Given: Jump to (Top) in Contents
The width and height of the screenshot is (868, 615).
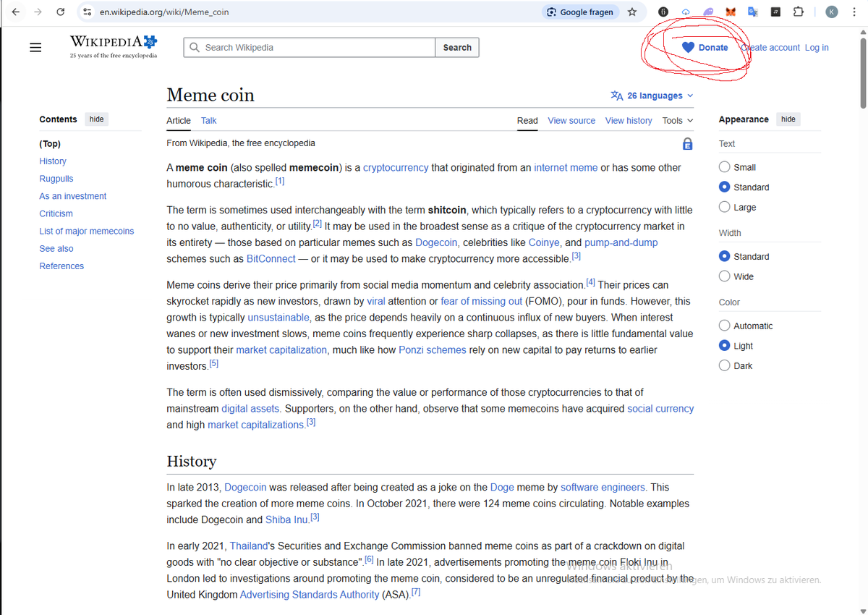Looking at the screenshot, I should (50, 144).
